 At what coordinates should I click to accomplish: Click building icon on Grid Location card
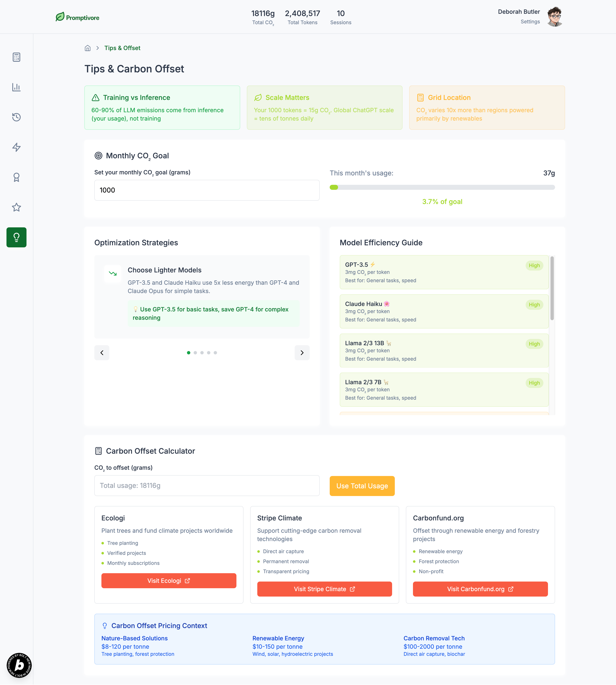pyautogui.click(x=420, y=97)
